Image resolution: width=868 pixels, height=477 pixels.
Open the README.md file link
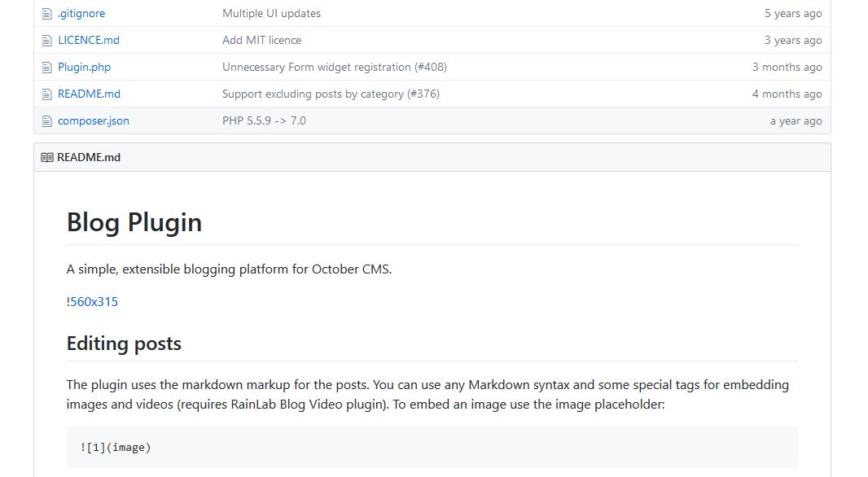point(87,94)
